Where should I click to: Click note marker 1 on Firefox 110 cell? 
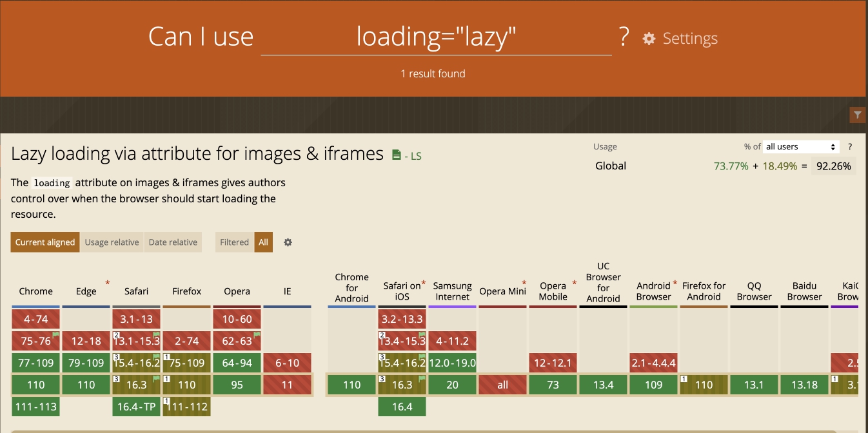[166, 379]
